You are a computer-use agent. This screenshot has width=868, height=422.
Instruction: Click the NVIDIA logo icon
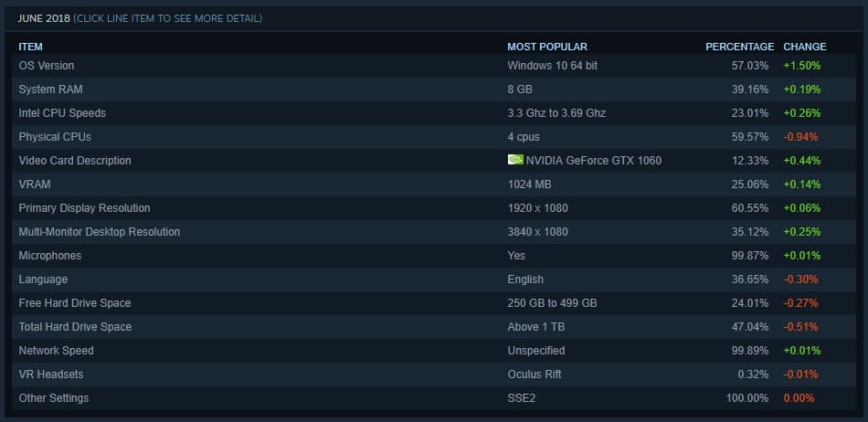tap(515, 160)
